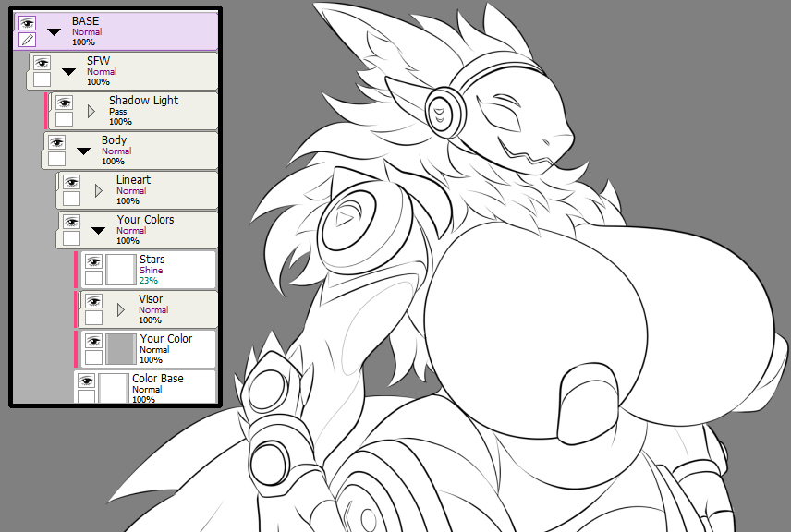791x532 pixels.
Task: Click the pencil icon on the BASE layer
Action: click(x=27, y=40)
